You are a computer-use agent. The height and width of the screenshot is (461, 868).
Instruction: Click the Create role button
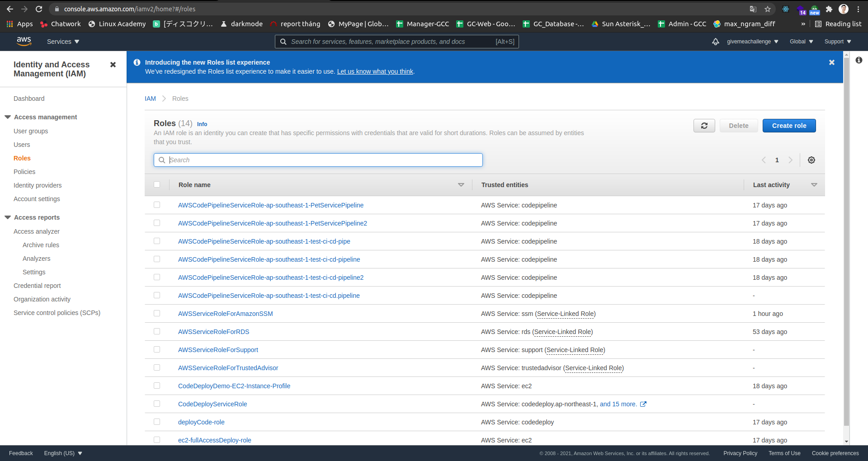788,126
